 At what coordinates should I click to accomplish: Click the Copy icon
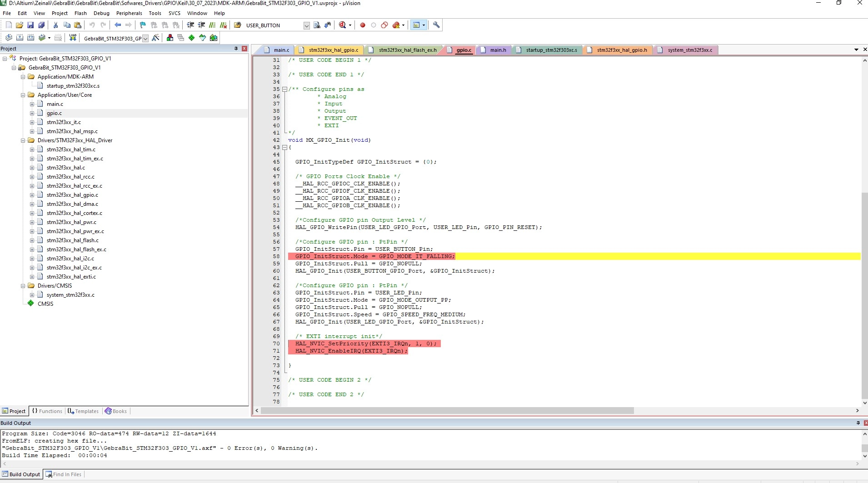67,25
